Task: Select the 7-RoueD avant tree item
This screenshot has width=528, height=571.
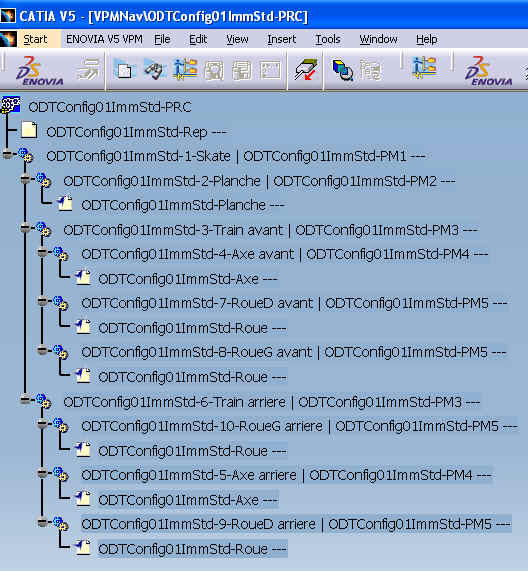Action: click(x=294, y=303)
